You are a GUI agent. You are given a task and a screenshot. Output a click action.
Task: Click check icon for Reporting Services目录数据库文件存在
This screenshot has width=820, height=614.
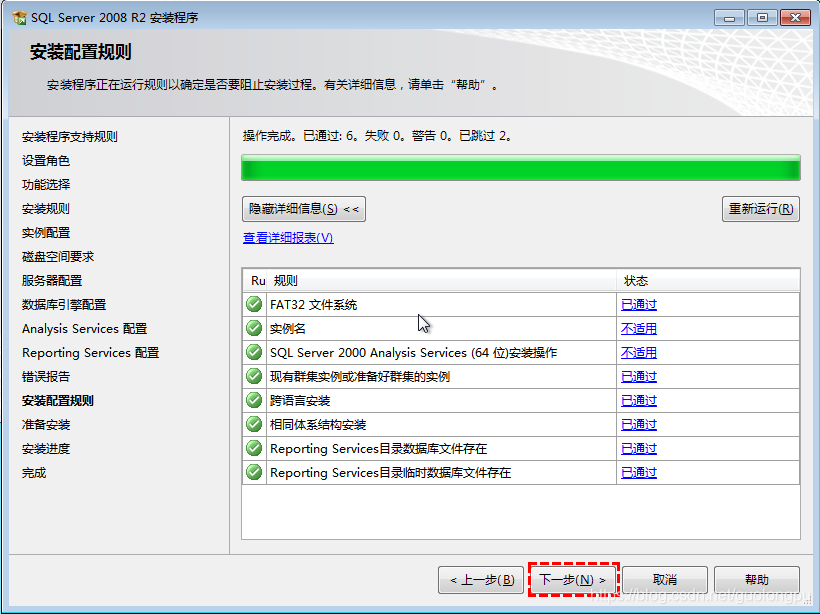(x=254, y=448)
